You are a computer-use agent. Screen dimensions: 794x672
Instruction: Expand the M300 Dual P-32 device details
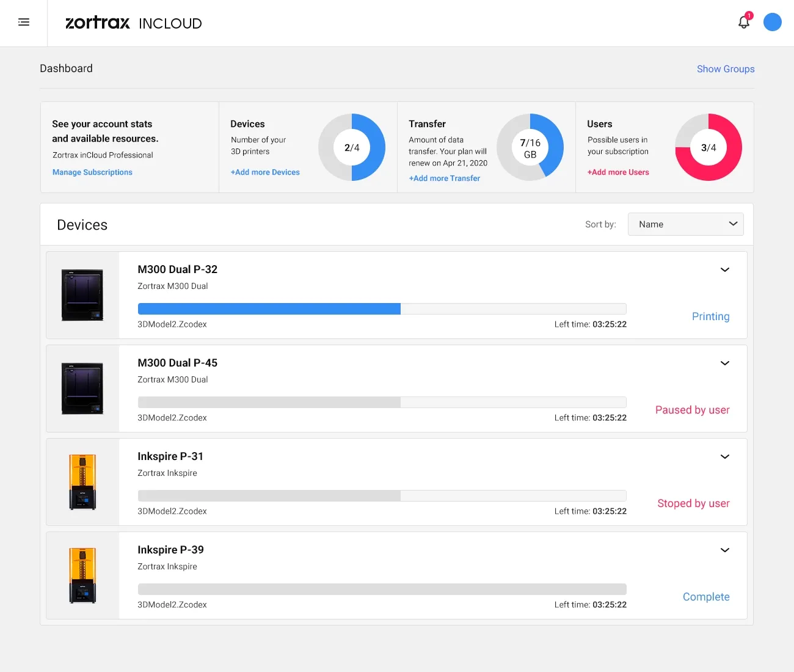click(x=724, y=270)
